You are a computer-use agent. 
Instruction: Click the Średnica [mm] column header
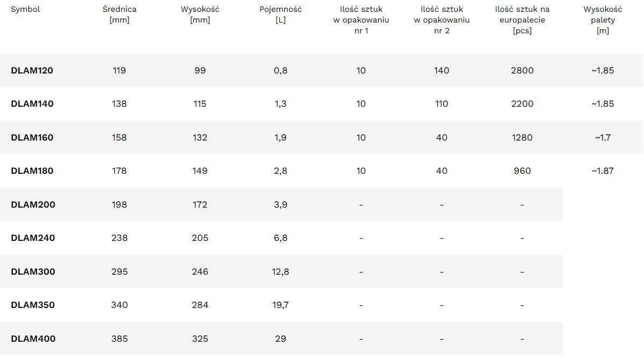click(x=119, y=14)
